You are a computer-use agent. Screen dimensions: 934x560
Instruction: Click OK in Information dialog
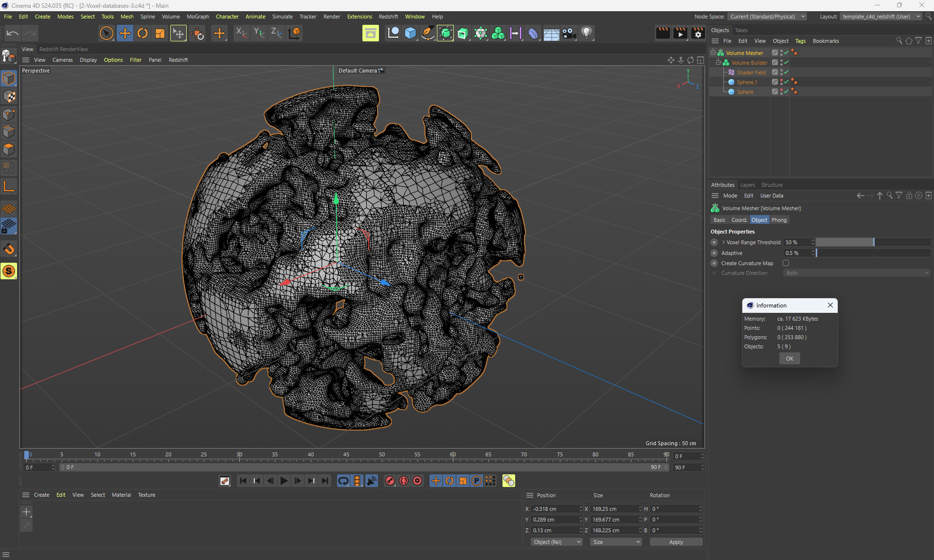(789, 359)
